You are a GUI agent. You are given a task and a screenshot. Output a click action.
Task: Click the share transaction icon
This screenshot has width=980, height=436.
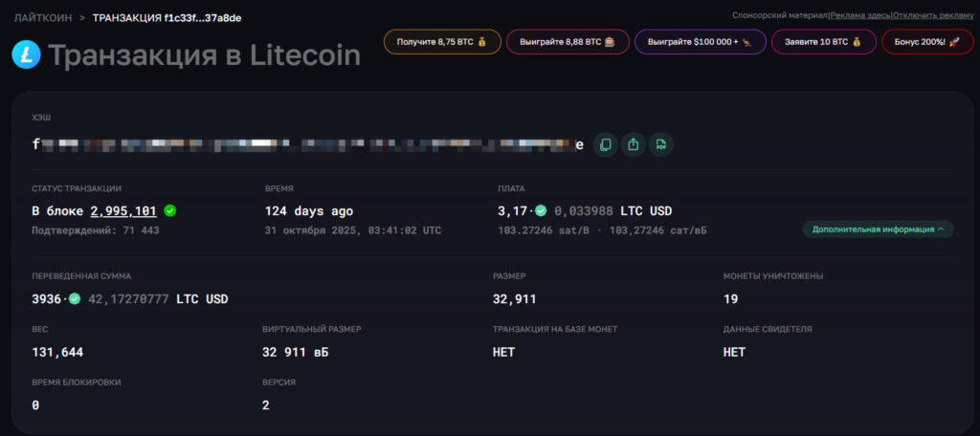coord(633,144)
